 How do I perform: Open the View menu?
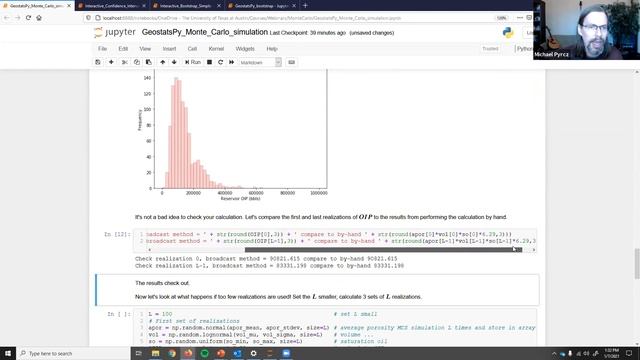pos(145,49)
